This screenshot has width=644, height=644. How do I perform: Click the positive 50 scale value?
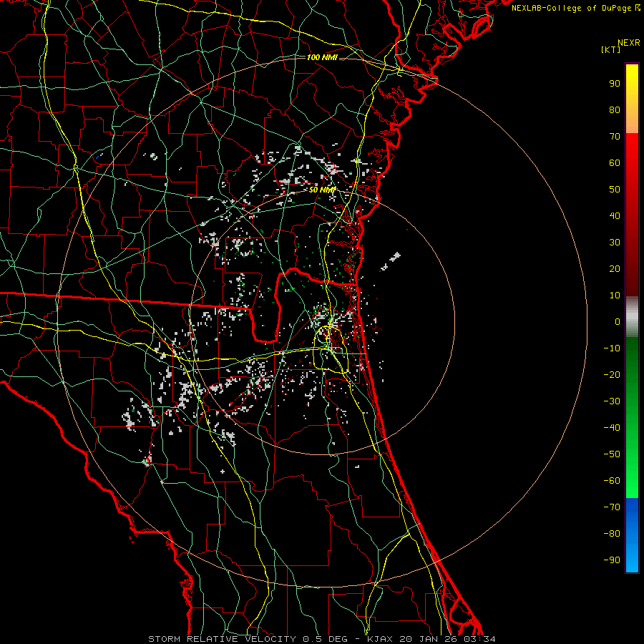tap(615, 190)
